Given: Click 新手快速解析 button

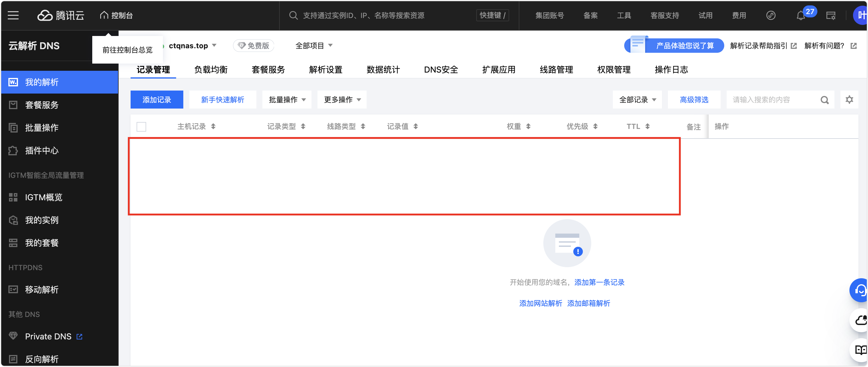Looking at the screenshot, I should click(222, 100).
